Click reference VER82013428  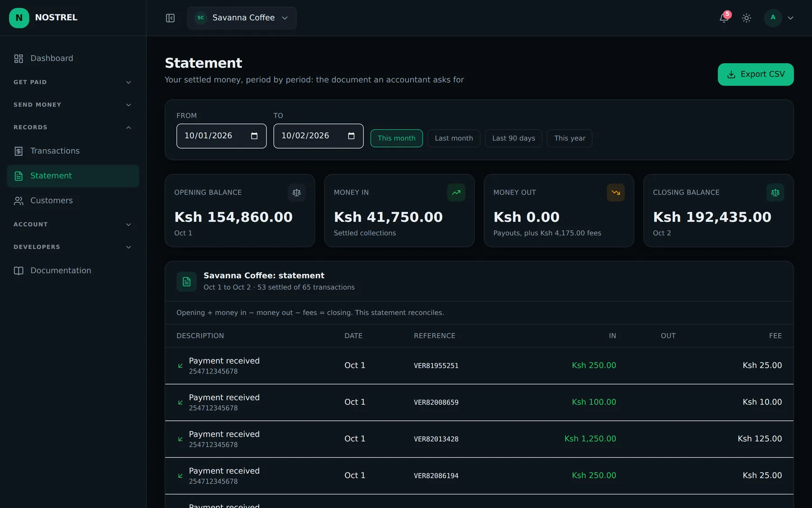coord(436,439)
